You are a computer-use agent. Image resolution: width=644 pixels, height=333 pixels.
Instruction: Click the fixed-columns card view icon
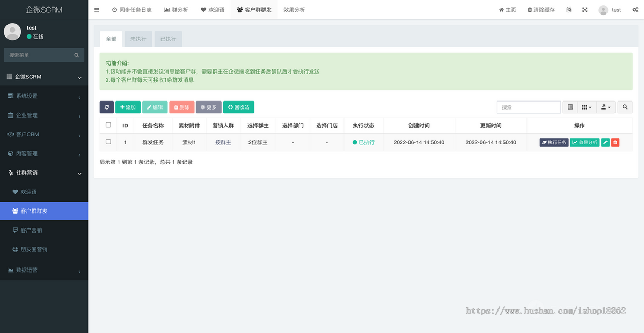(x=569, y=107)
